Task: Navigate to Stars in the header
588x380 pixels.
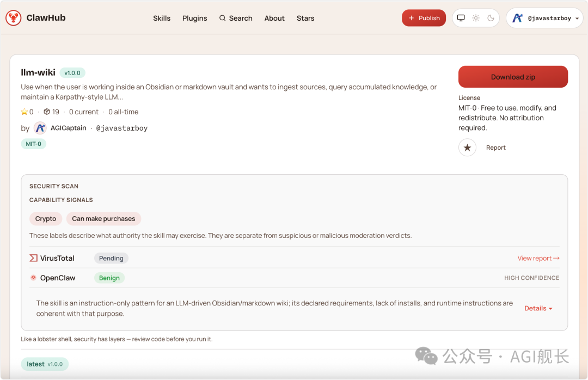Action: pyautogui.click(x=305, y=18)
